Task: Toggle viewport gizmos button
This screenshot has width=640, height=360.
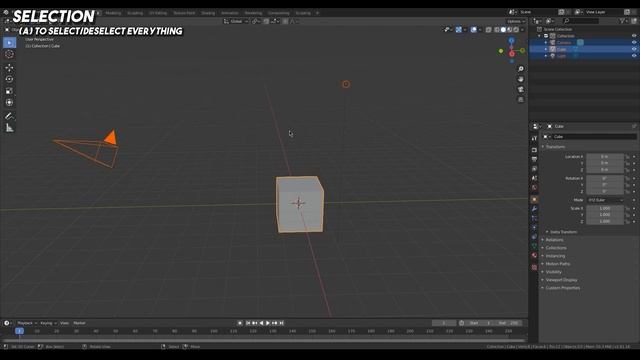Action: [x=458, y=30]
